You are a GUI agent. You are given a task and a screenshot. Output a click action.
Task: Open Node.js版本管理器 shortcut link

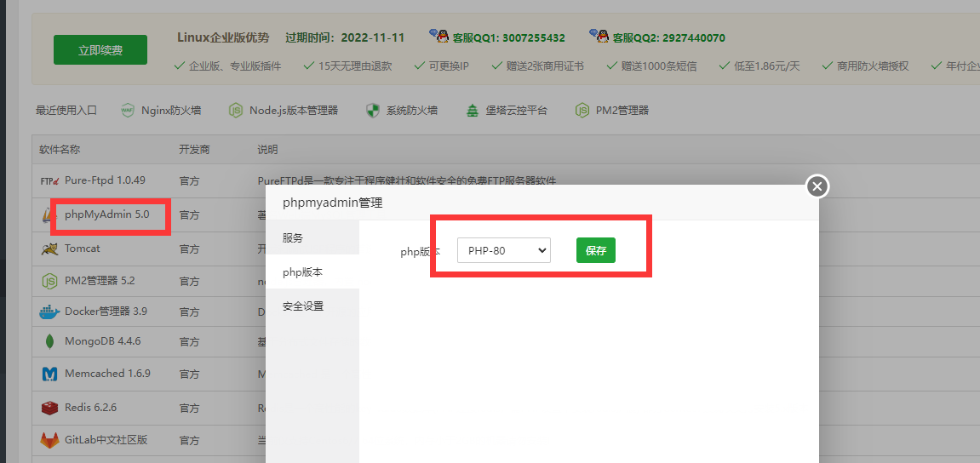tap(294, 111)
